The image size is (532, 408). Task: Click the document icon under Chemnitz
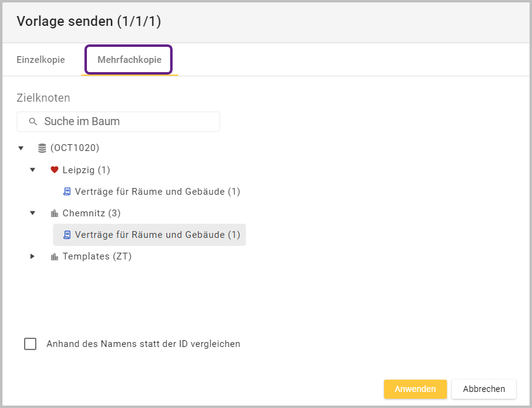click(x=67, y=235)
